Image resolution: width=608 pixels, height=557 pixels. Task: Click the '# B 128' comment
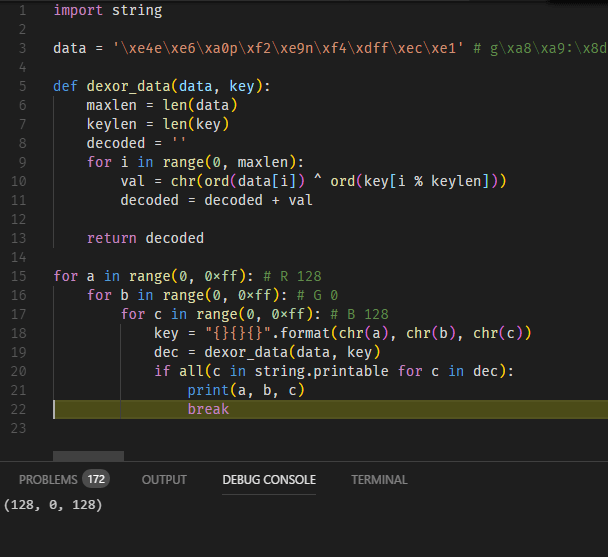point(359,314)
